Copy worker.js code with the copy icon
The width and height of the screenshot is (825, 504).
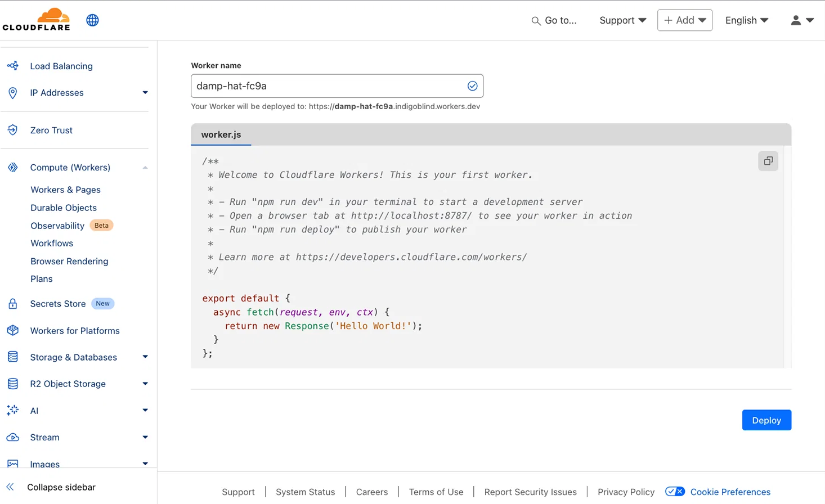(768, 161)
